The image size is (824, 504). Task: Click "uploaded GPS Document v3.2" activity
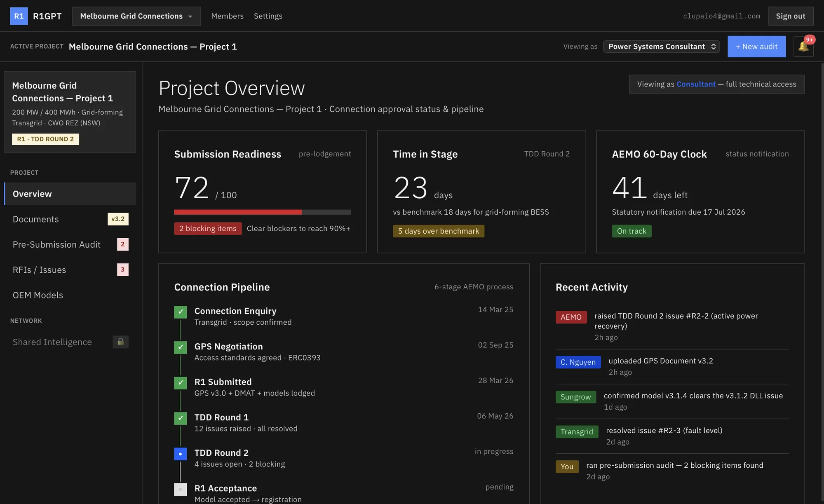[x=661, y=361]
